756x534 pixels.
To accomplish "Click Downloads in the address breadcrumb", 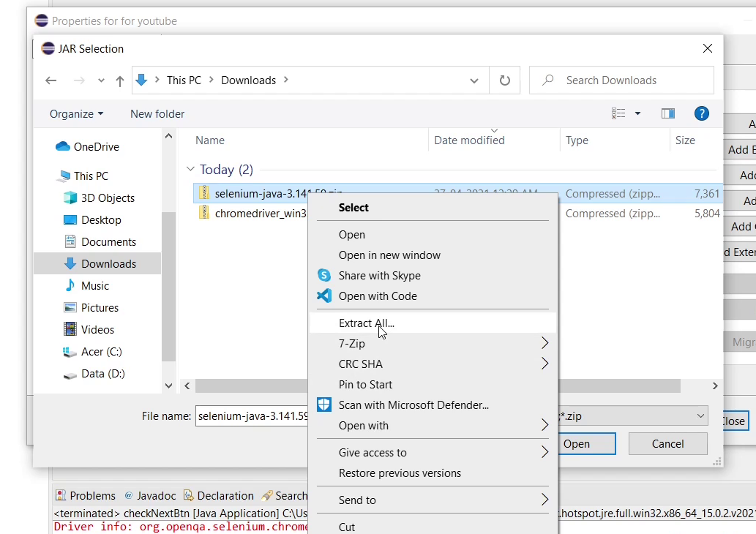I will click(x=248, y=80).
